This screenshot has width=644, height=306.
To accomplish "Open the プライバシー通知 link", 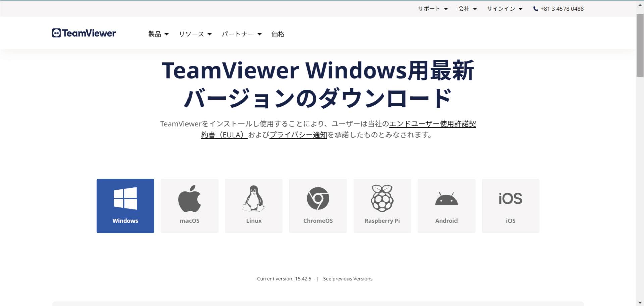I will [x=298, y=135].
